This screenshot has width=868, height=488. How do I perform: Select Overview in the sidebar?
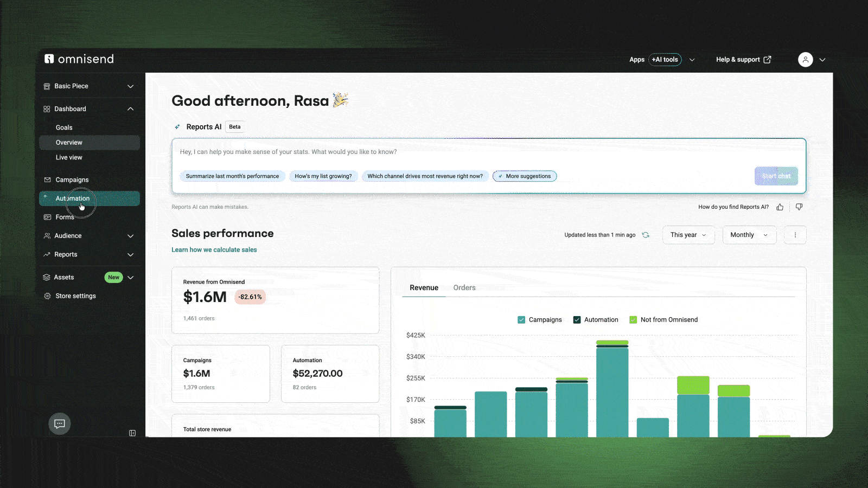[x=90, y=143]
